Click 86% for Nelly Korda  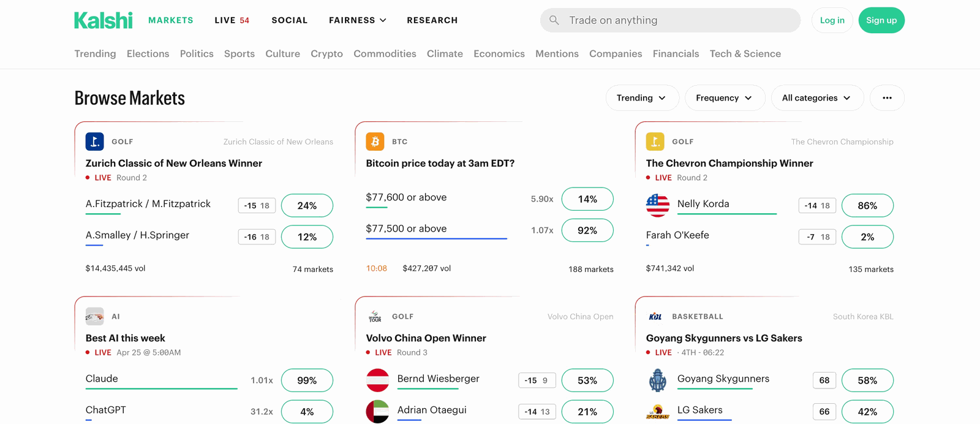point(867,205)
